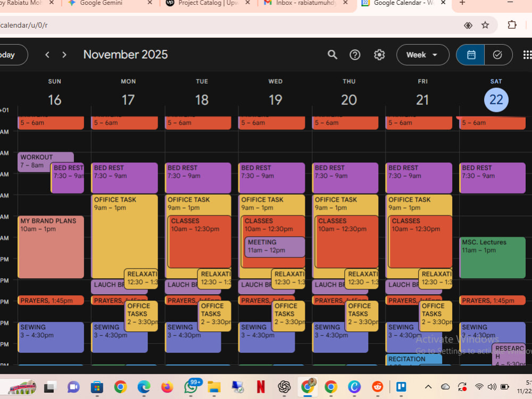Image resolution: width=532 pixels, height=399 pixels.
Task: Open Saturday's PRAYERS 1:45pm event
Action: tap(492, 301)
